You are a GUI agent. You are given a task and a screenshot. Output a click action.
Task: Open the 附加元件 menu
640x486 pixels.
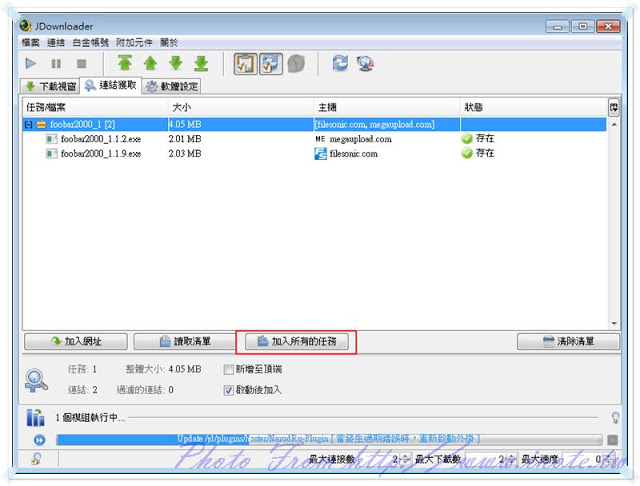point(134,42)
